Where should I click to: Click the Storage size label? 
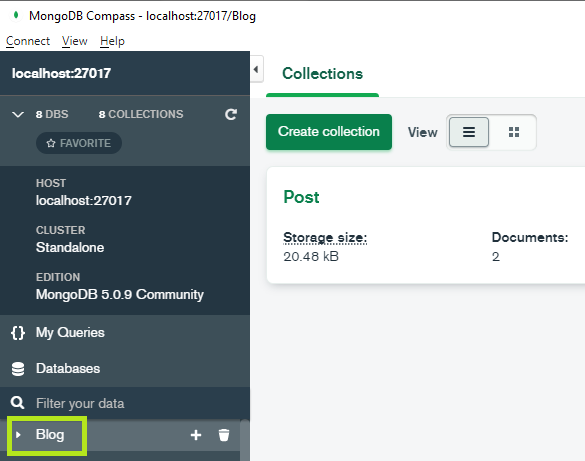point(325,237)
